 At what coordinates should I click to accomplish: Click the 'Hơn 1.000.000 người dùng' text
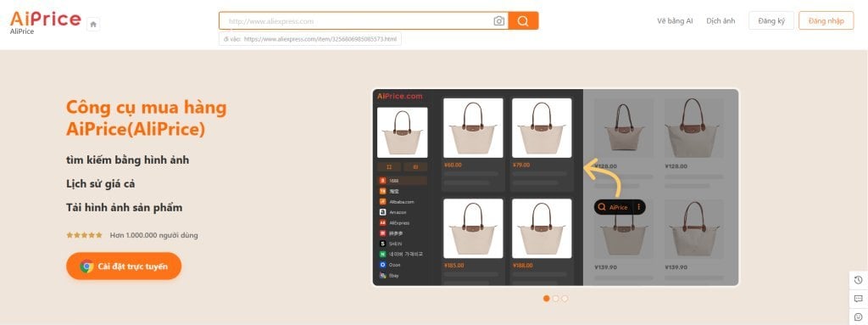coord(154,235)
